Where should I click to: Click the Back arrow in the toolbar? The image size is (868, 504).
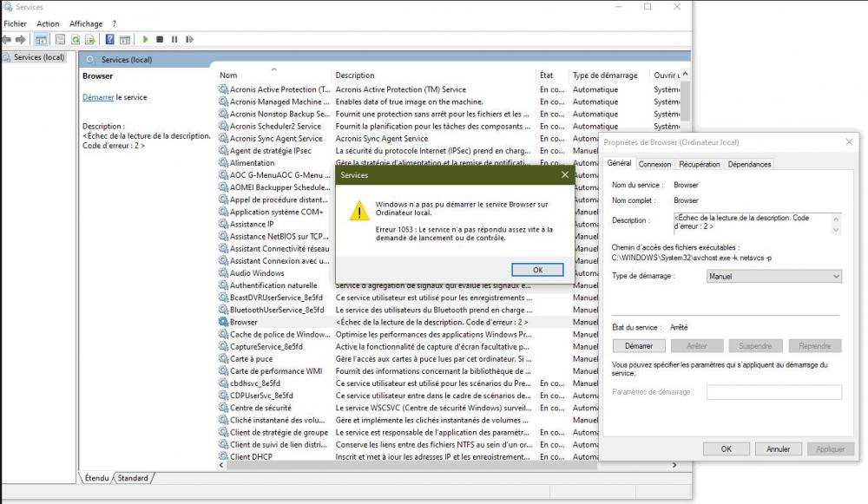point(7,39)
